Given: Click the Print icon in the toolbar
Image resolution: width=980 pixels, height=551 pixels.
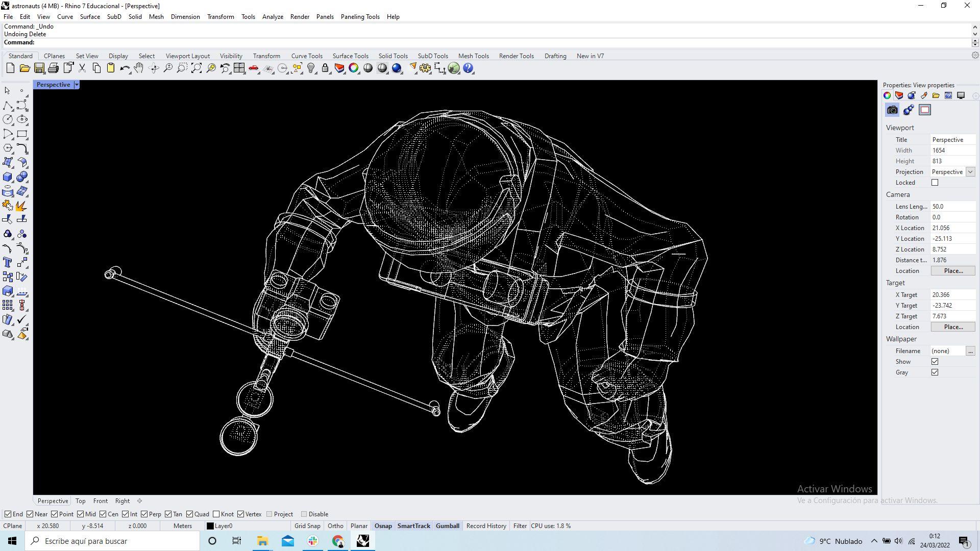Looking at the screenshot, I should [53, 68].
